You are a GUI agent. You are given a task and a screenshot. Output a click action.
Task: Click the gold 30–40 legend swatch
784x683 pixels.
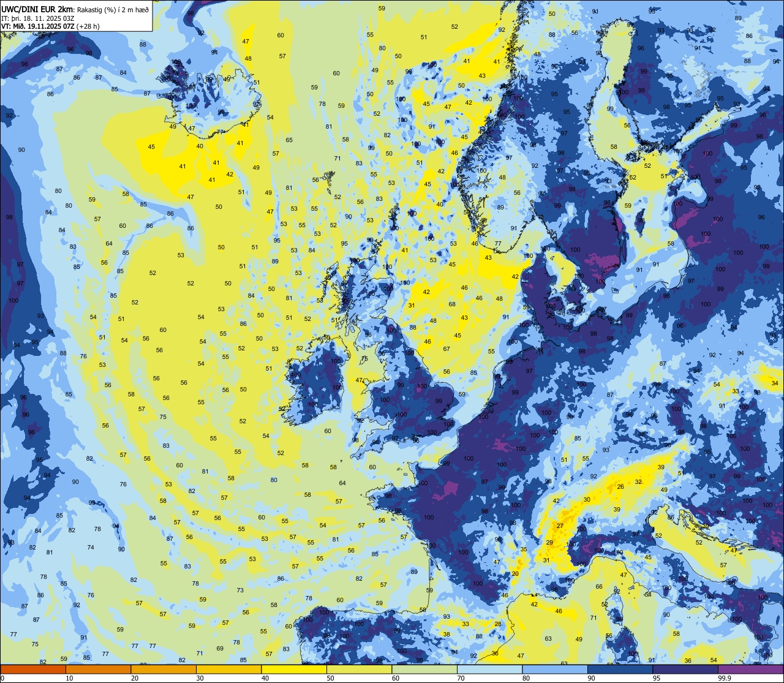click(228, 669)
